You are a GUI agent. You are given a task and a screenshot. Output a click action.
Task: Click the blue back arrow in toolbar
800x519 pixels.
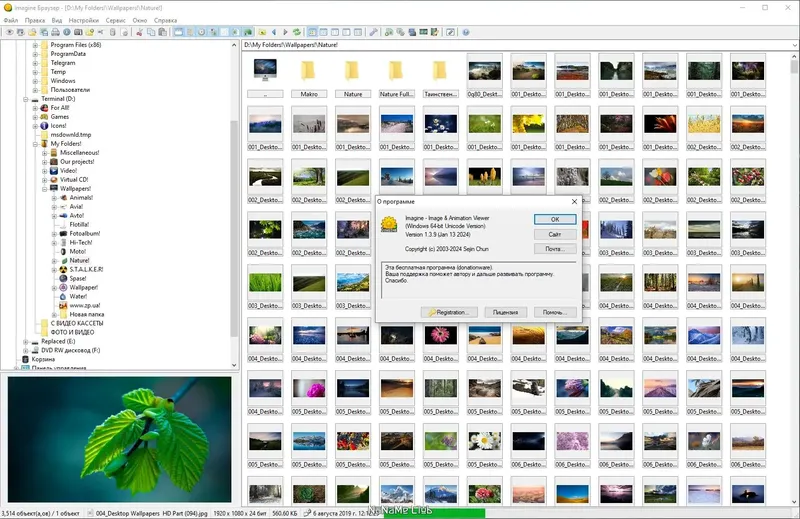274,32
